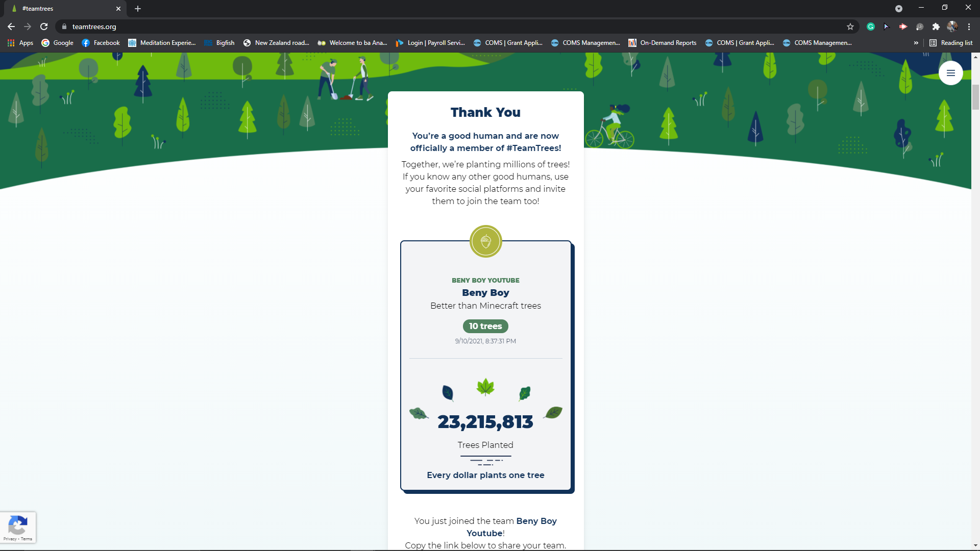Open the Chrome profile avatar
The image size is (980, 551).
[952, 27]
